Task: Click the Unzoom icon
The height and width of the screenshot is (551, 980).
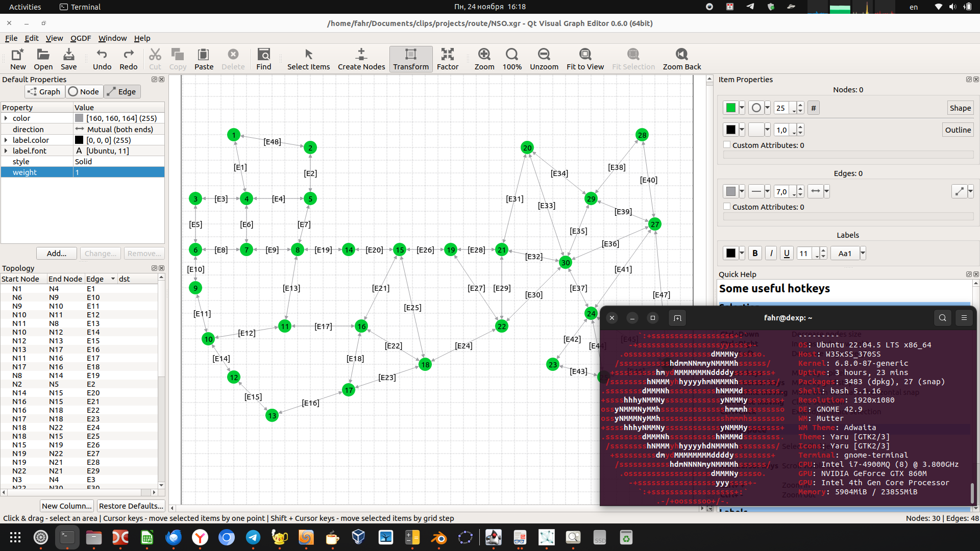Action: [x=544, y=55]
